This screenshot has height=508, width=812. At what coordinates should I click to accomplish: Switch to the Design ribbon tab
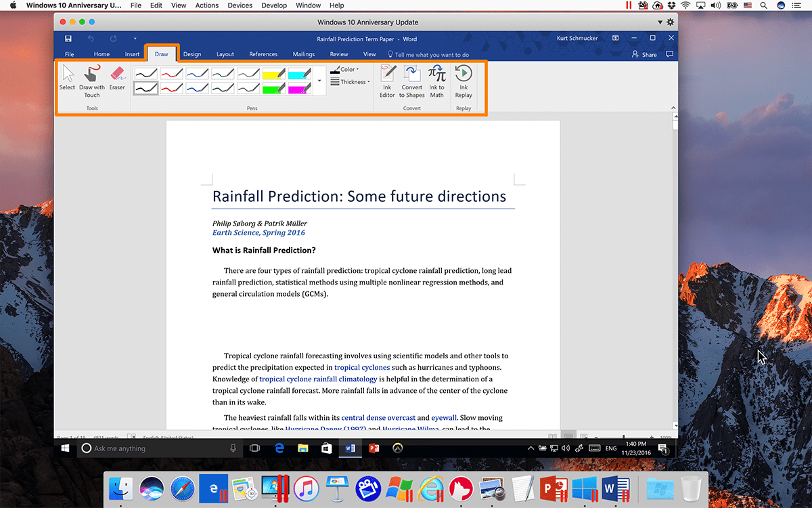[x=192, y=54]
